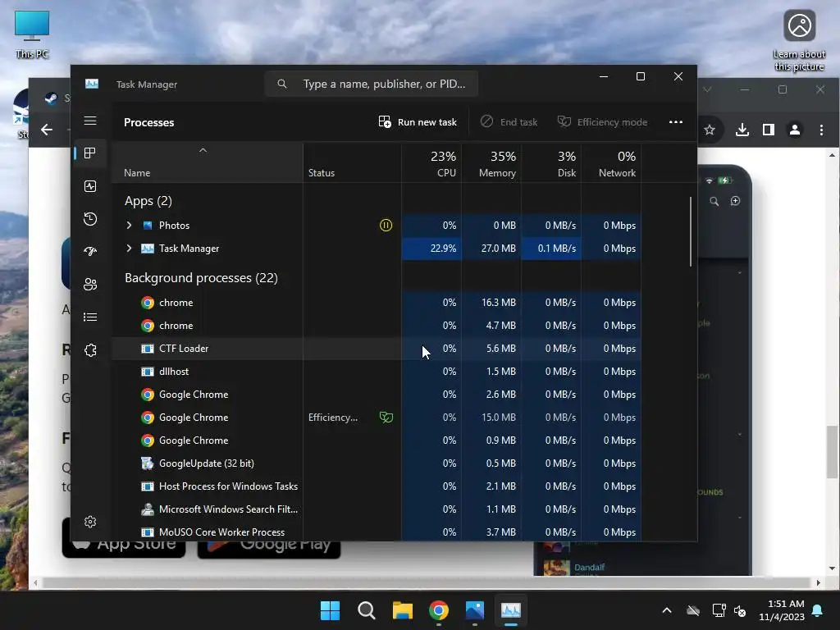Open This PC desktop icon
840x630 pixels.
pos(32,34)
